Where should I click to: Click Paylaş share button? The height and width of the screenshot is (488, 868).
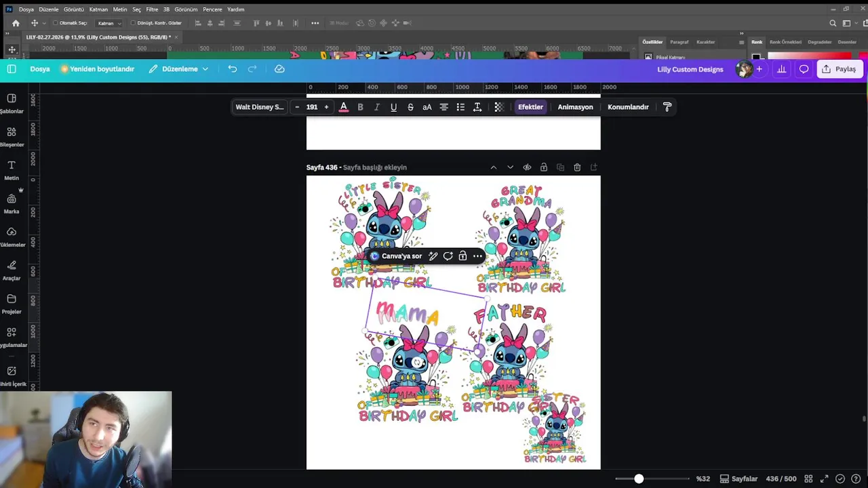tap(840, 69)
